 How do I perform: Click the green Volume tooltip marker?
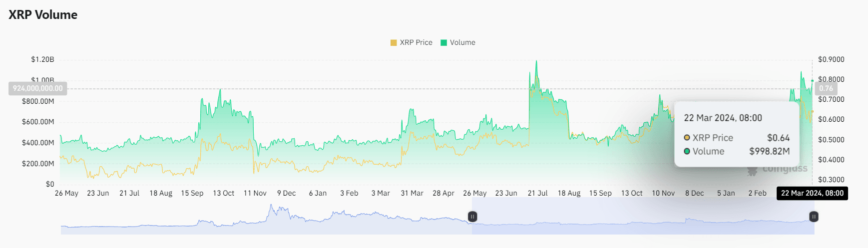point(687,151)
